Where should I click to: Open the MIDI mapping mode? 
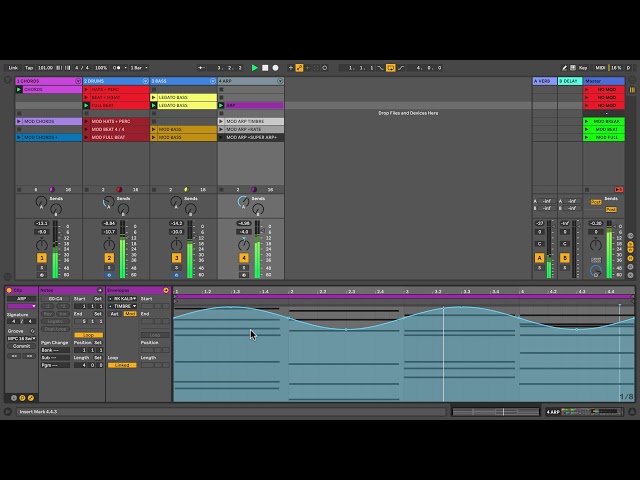point(600,68)
